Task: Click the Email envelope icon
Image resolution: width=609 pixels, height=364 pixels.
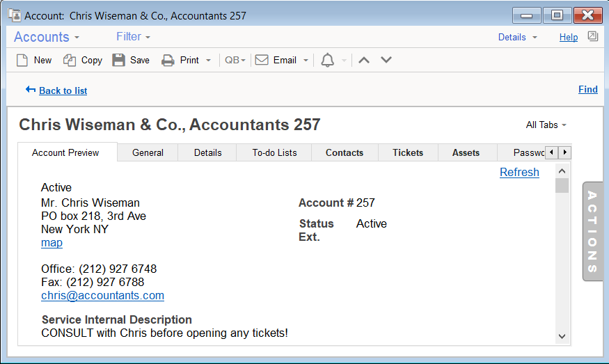Action: click(262, 61)
